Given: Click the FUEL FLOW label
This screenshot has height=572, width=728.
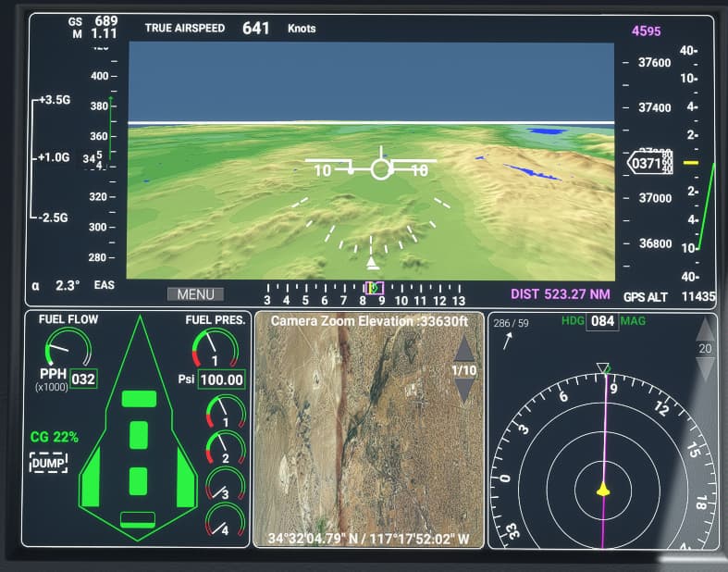Looking at the screenshot, I should point(68,319).
